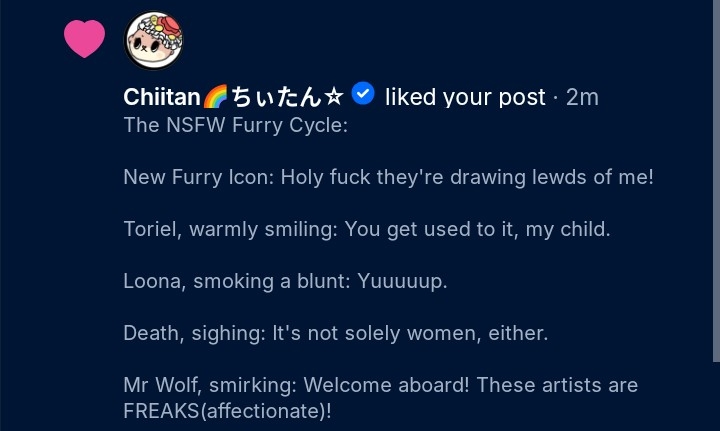Viewport: 720px width, 431px height.
Task: Click 'Welcome aboard!' in the post preview
Action: coord(387,385)
